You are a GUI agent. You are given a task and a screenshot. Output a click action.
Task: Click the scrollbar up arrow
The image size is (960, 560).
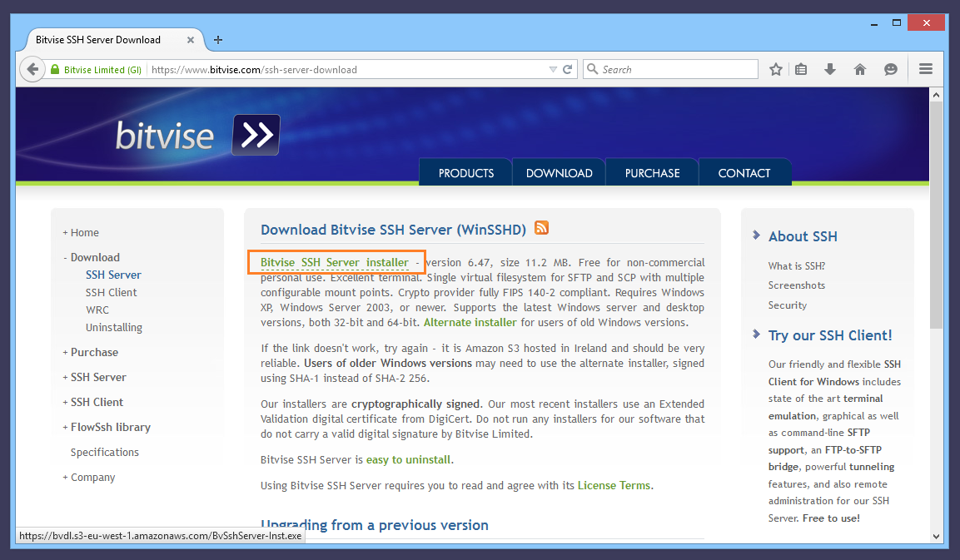point(936,95)
